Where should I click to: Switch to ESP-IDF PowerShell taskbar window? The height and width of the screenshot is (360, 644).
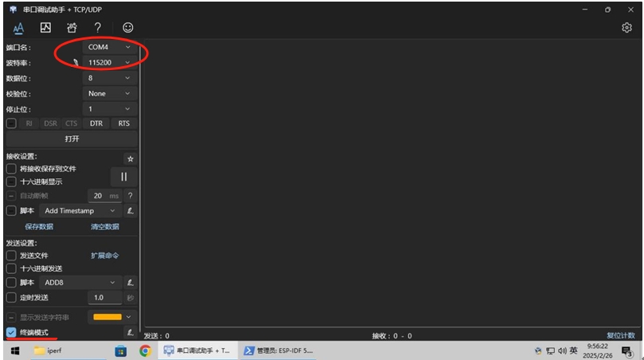279,350
